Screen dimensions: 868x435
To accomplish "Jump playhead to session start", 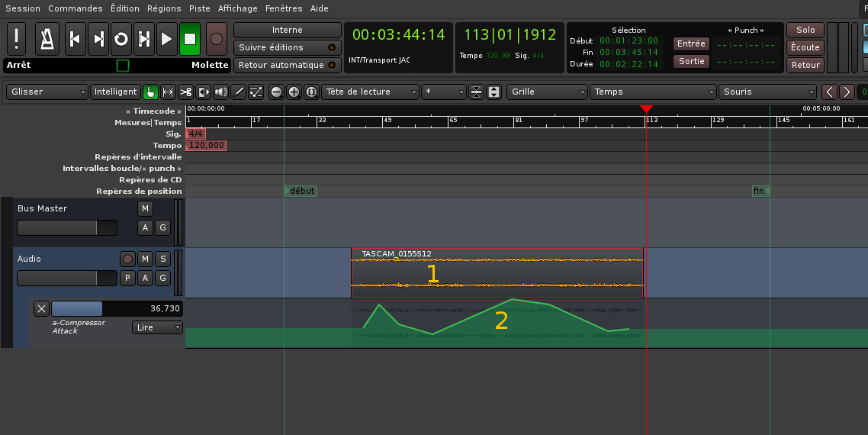I will click(75, 38).
